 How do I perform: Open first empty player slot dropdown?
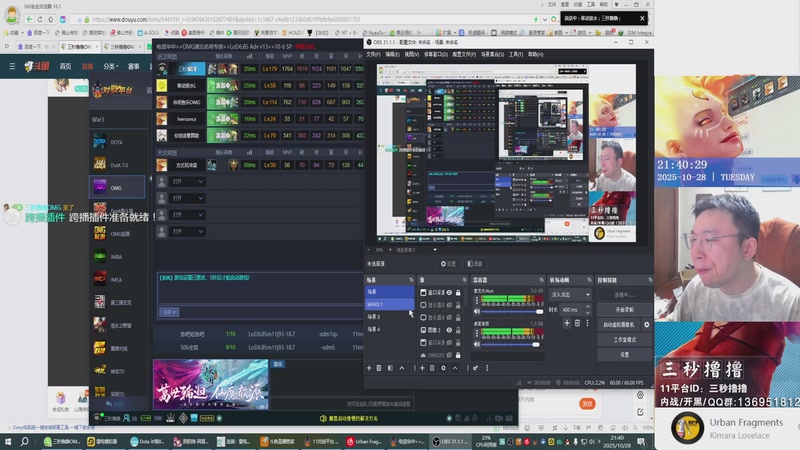pos(187,182)
